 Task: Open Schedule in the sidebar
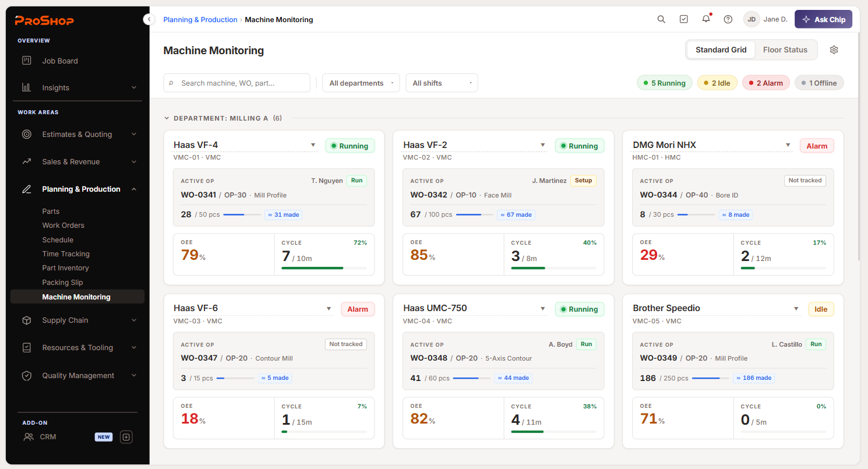click(x=58, y=239)
